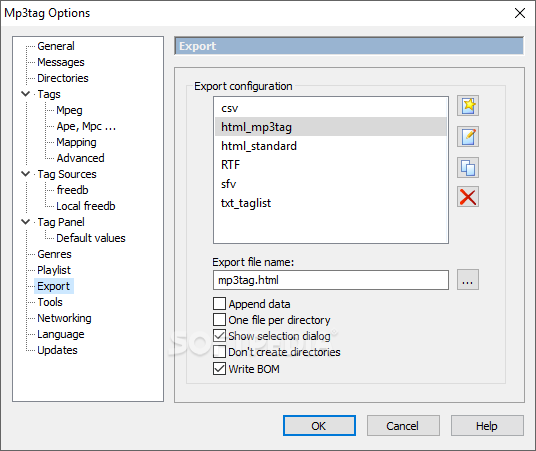Go to Updates options
This screenshot has height=451, width=536.
57,350
